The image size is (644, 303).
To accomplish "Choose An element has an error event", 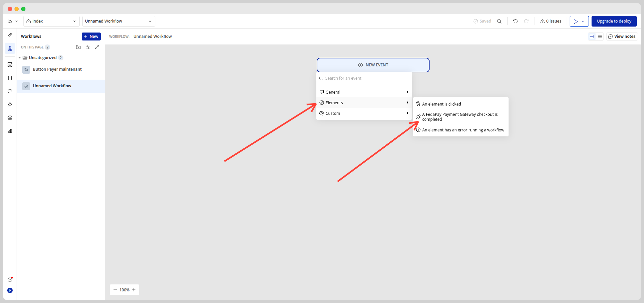I will pyautogui.click(x=461, y=130).
